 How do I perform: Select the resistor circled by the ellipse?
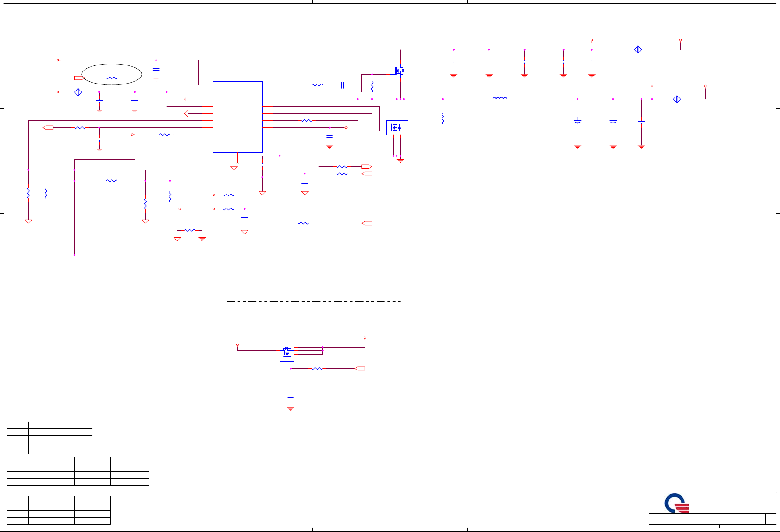pos(112,78)
